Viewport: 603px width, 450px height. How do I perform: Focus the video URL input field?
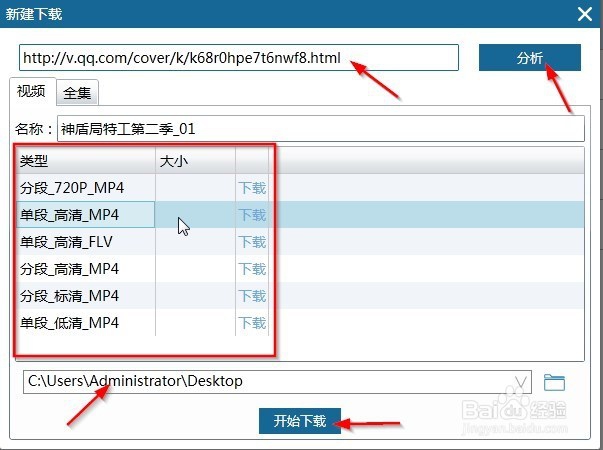click(x=239, y=58)
